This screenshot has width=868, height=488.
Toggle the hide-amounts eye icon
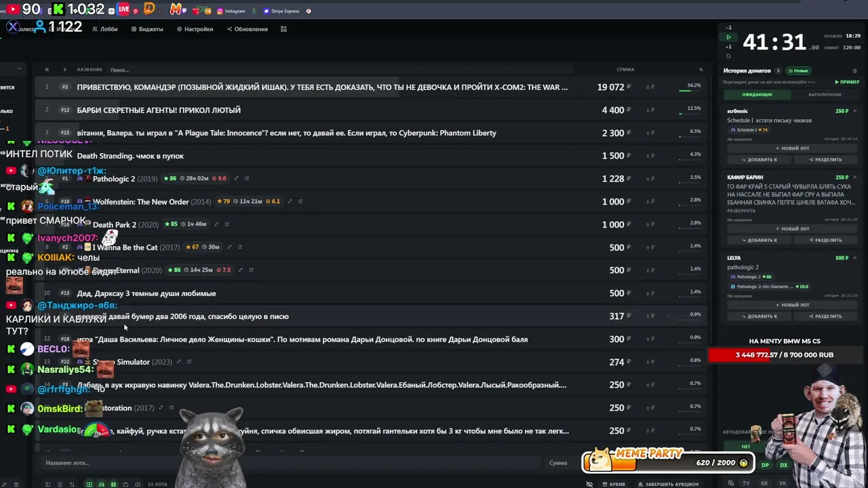coord(589,485)
